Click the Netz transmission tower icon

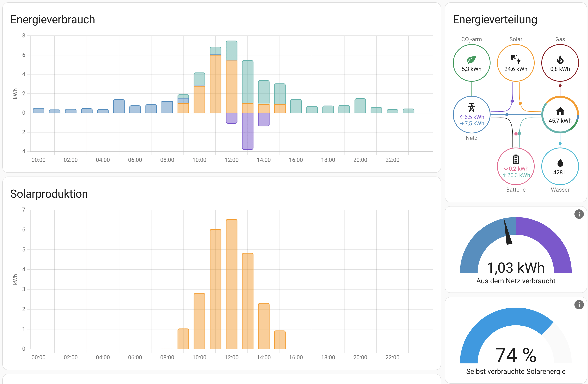click(x=471, y=108)
